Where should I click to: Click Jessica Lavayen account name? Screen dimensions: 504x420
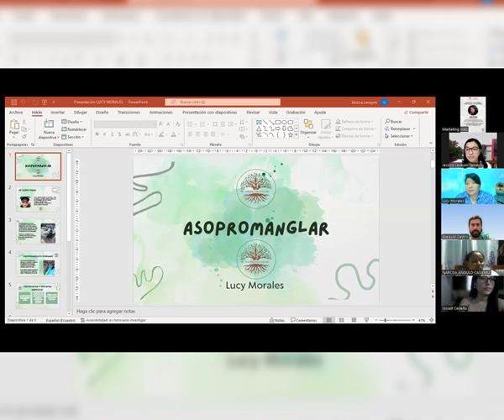point(365,102)
